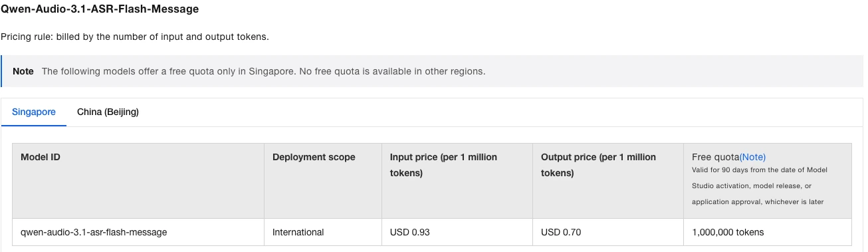Image resolution: width=868 pixels, height=252 pixels.
Task: Click the model ID qwen-audio-3.1-asr-flash-message cell
Action: click(138, 232)
